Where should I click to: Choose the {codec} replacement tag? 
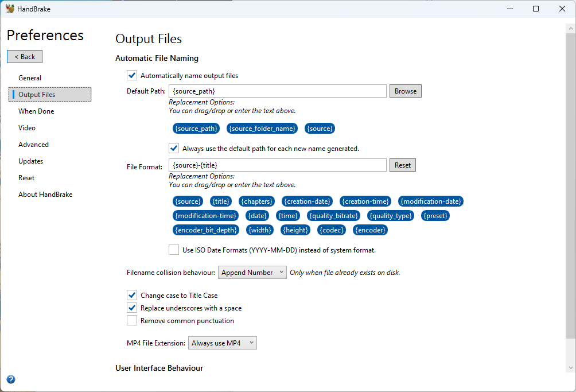pyautogui.click(x=332, y=230)
